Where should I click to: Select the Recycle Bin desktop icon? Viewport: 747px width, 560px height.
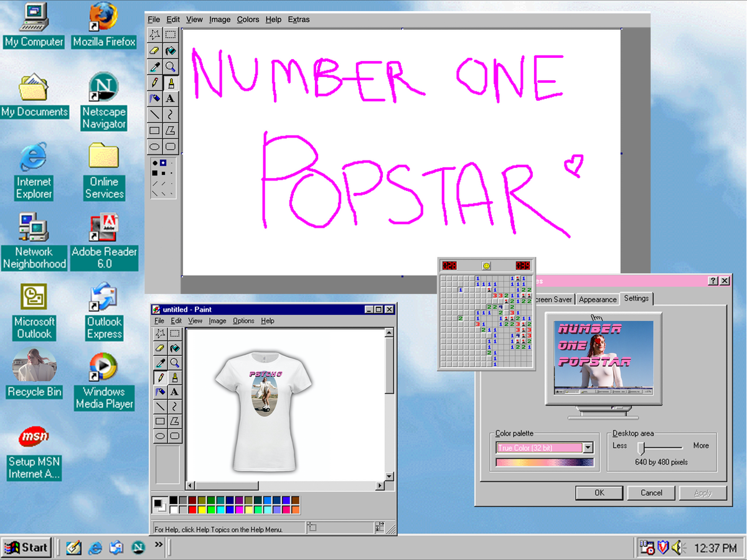point(34,373)
